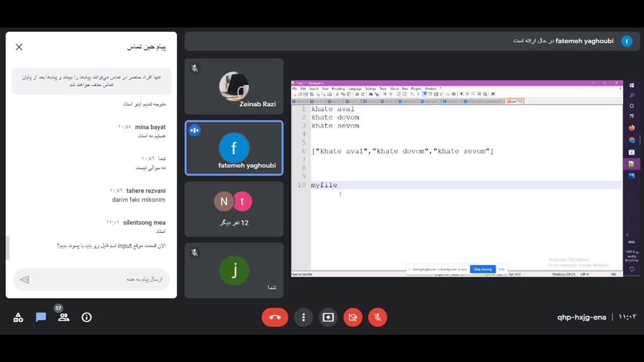The width and height of the screenshot is (644, 362).
Task: Open meeting details info icon
Action: point(87,317)
